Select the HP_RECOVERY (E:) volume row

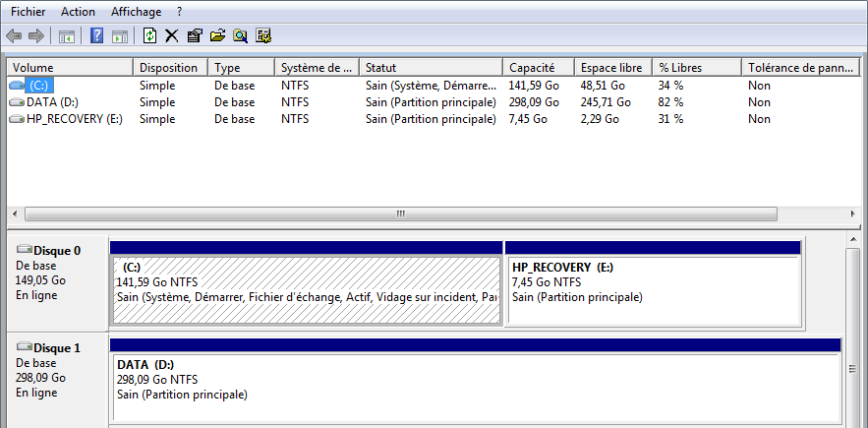click(x=434, y=119)
